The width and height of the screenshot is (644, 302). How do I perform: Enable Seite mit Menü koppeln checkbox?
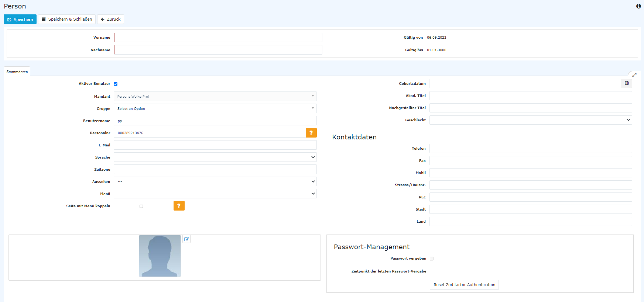[x=141, y=206]
